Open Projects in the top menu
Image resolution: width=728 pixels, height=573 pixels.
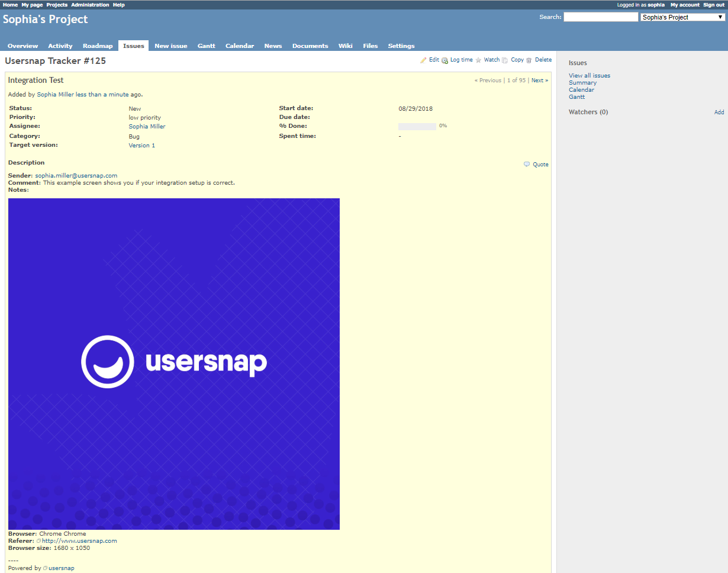click(x=57, y=5)
